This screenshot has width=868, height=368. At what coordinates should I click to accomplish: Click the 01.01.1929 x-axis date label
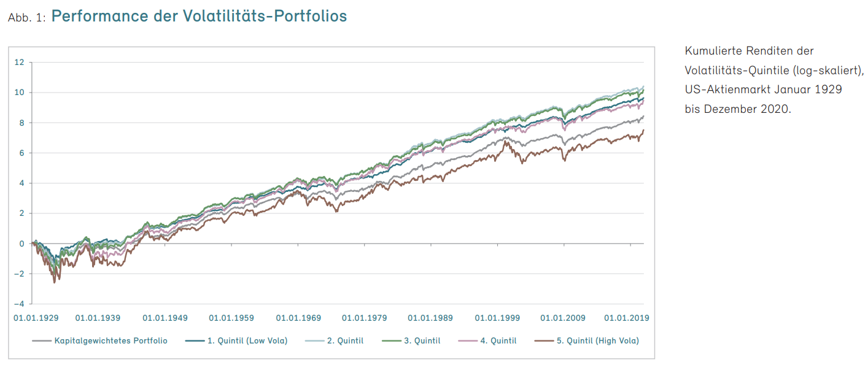click(36, 318)
